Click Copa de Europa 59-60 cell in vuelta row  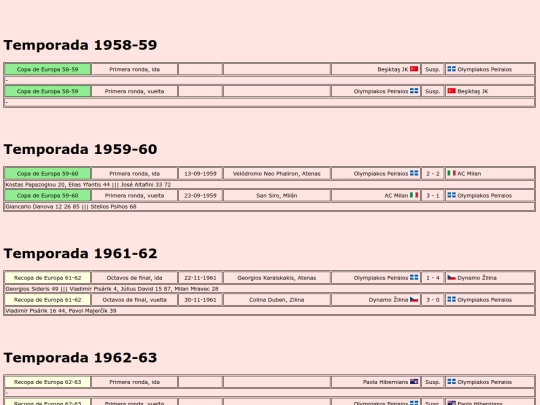pyautogui.click(x=48, y=196)
